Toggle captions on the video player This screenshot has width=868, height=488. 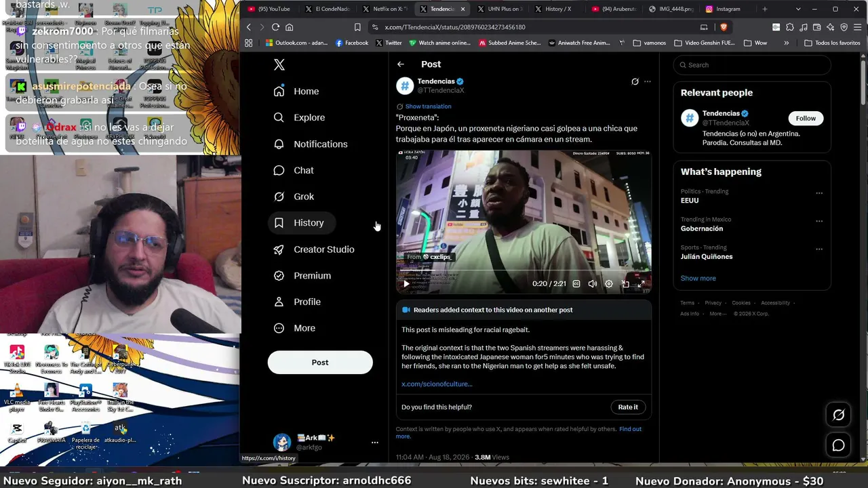tap(576, 284)
